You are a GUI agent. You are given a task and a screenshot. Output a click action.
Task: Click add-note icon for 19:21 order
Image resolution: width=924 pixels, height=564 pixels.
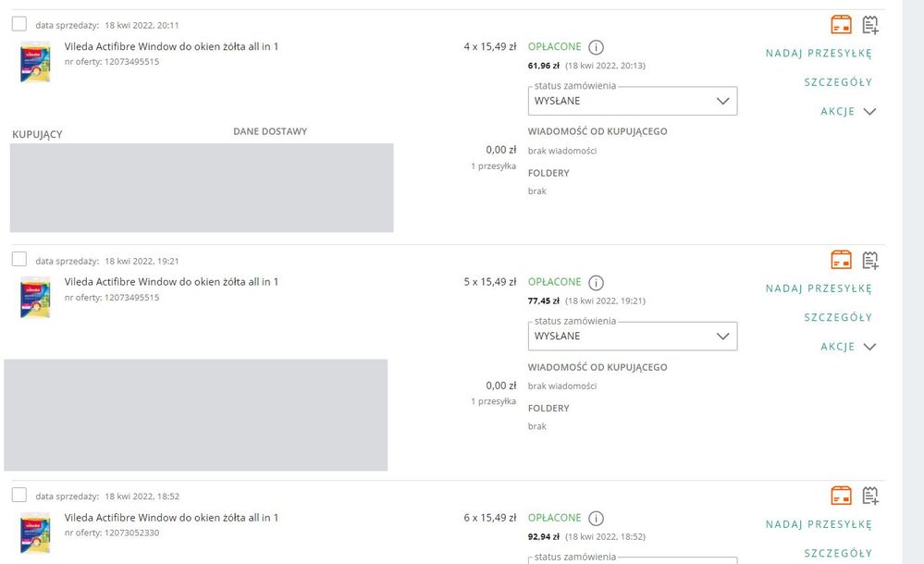(870, 260)
